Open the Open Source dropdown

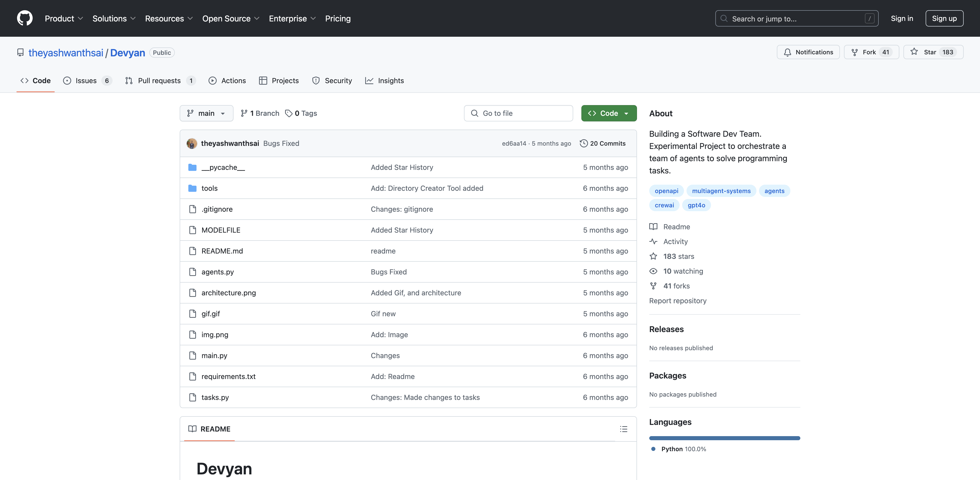tap(230, 19)
